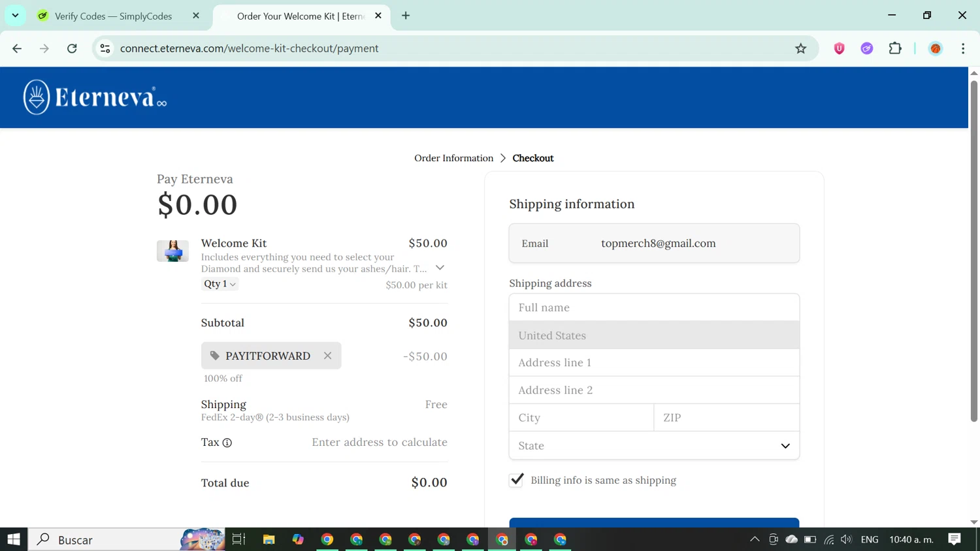Open the Wi-Fi network tray icon
980x551 pixels.
(828, 539)
